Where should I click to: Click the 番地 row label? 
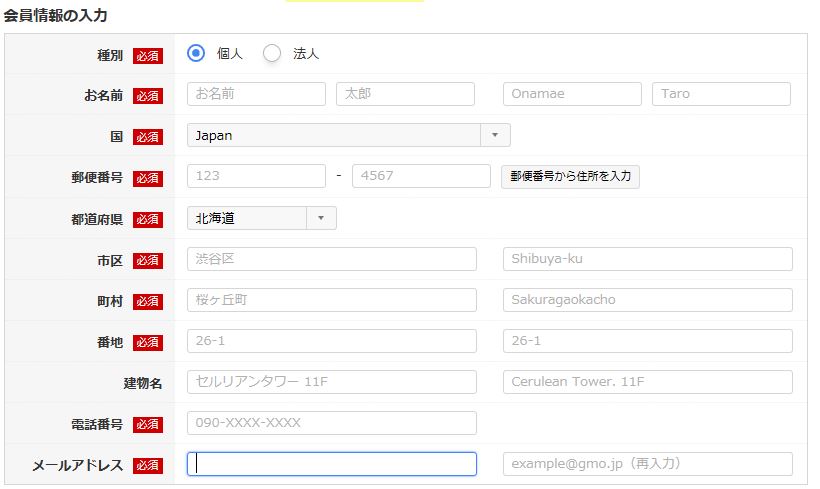110,342
